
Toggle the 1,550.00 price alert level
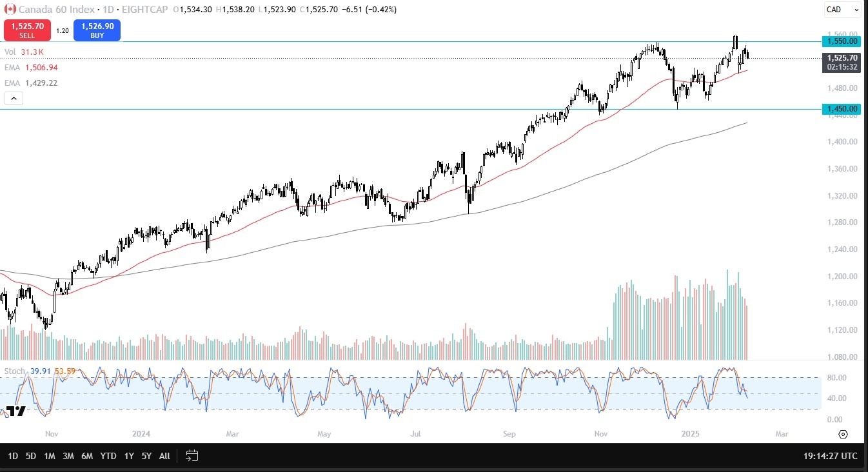(842, 41)
